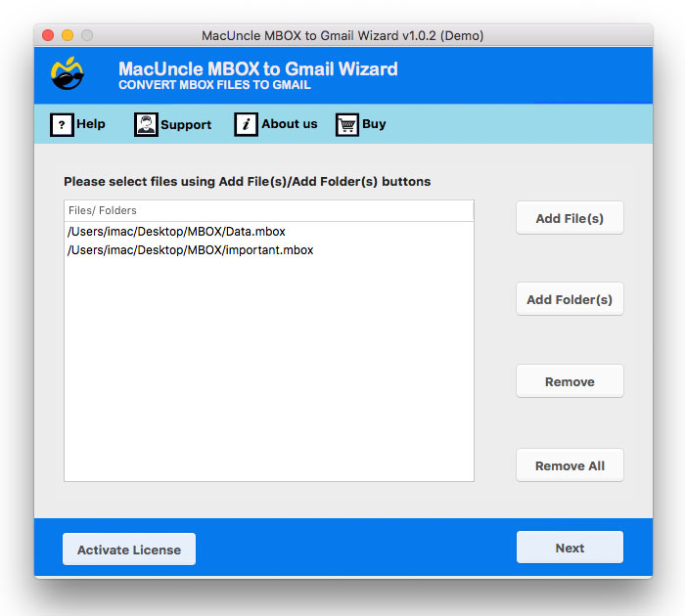This screenshot has height=616, width=685.
Task: Select the About us label
Action: [290, 124]
